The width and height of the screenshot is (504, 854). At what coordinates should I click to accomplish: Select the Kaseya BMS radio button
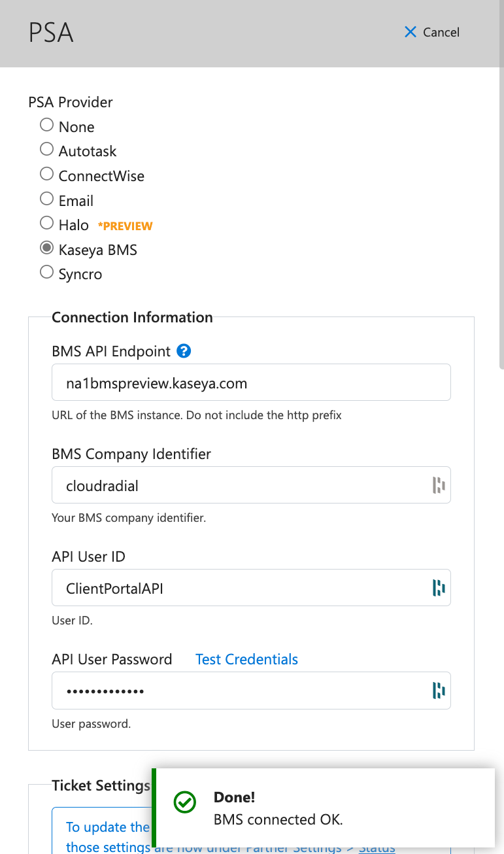pyautogui.click(x=46, y=248)
